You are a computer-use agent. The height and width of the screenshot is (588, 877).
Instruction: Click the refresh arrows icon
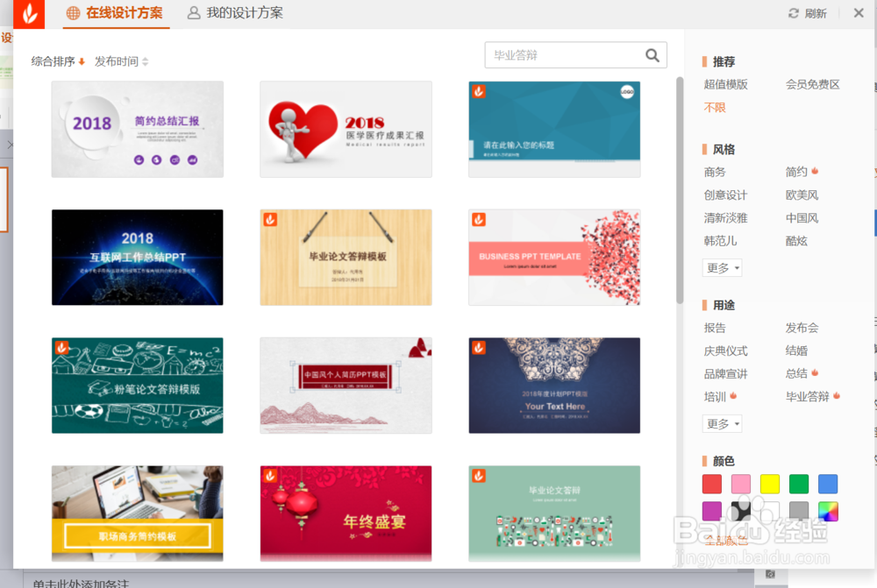tap(793, 13)
